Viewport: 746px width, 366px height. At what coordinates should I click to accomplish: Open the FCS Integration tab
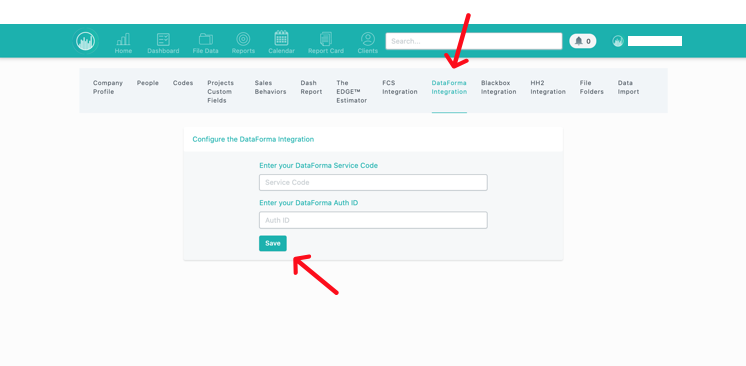[x=400, y=87]
